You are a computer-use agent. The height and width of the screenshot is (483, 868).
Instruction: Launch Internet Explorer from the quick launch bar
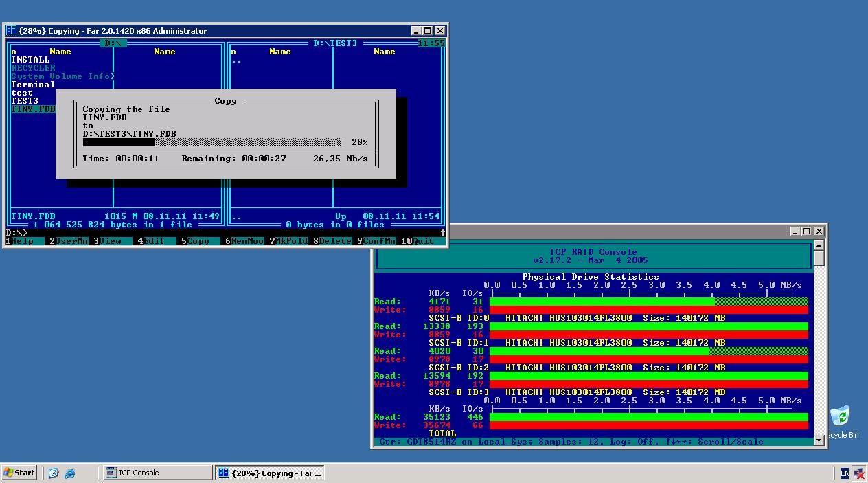click(70, 473)
